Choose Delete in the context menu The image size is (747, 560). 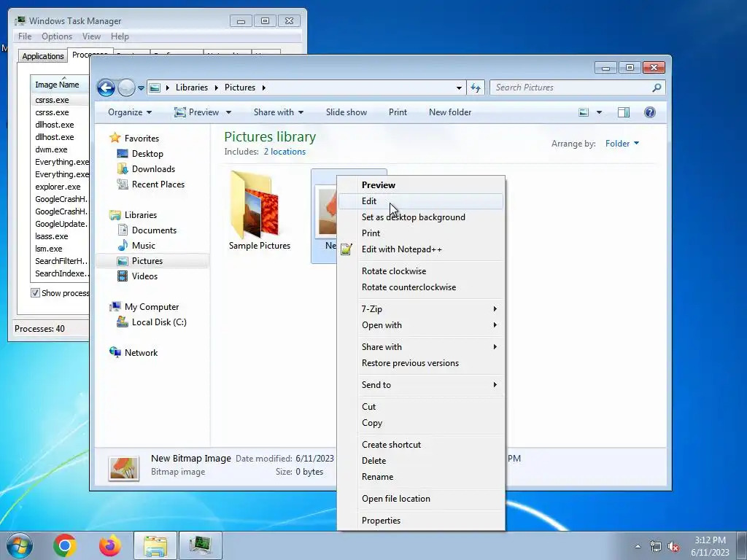click(421, 461)
